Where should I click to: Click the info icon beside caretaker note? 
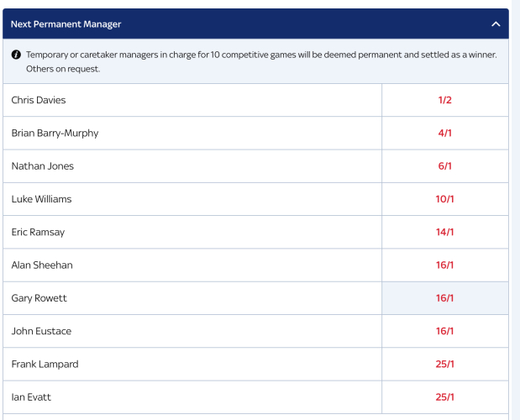(16, 55)
